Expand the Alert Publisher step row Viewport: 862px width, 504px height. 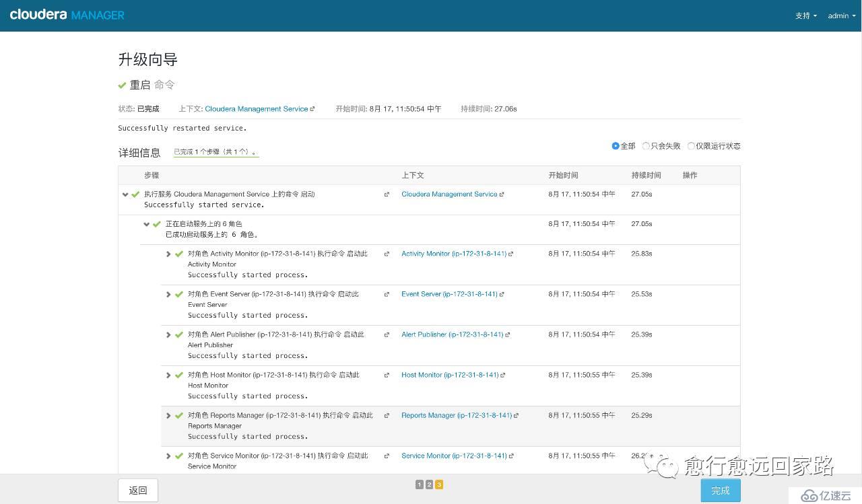pos(168,334)
